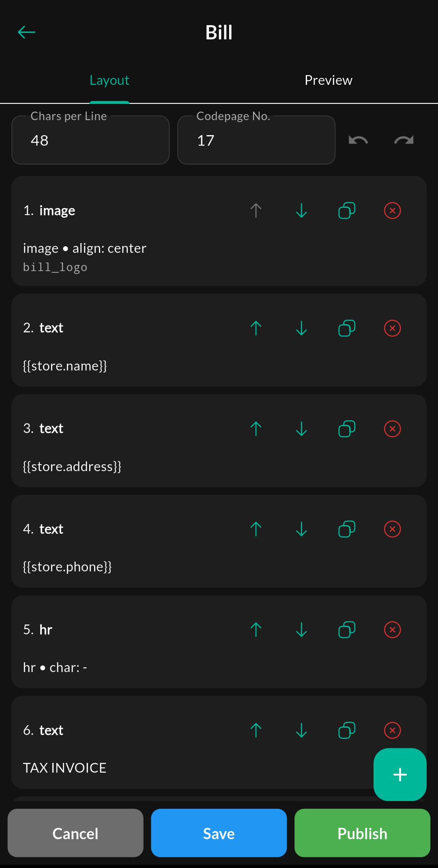Move the image item down
438x868 pixels.
pos(301,211)
